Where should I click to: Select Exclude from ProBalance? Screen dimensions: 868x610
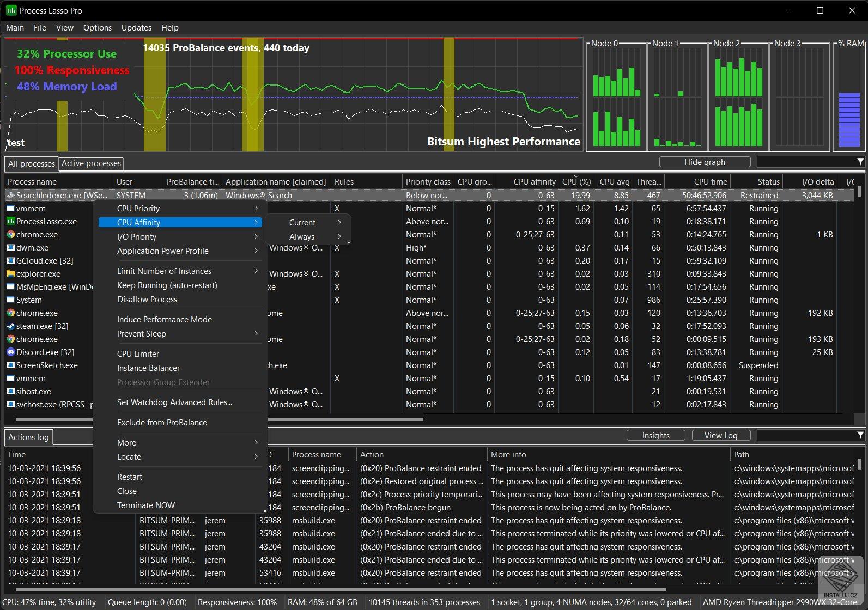[180, 422]
